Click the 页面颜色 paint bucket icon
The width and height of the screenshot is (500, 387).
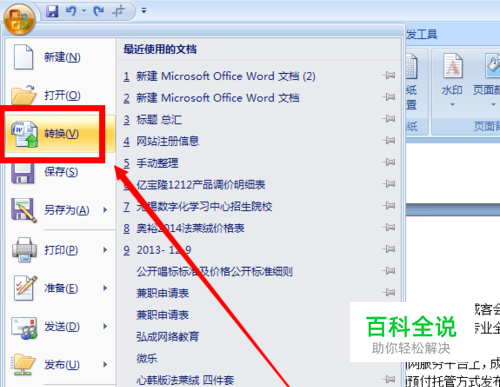[492, 65]
